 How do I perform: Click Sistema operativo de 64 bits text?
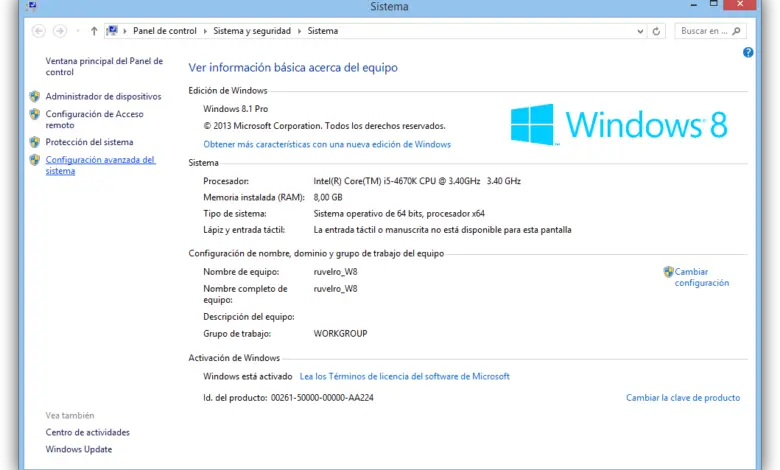(x=399, y=214)
